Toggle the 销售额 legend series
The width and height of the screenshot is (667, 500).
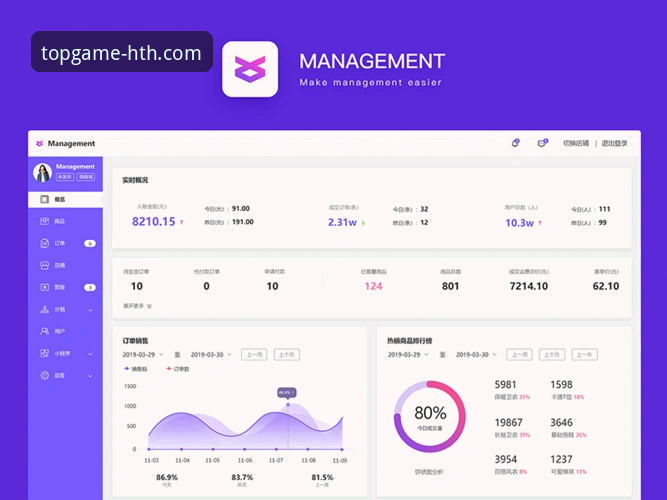pyautogui.click(x=136, y=369)
